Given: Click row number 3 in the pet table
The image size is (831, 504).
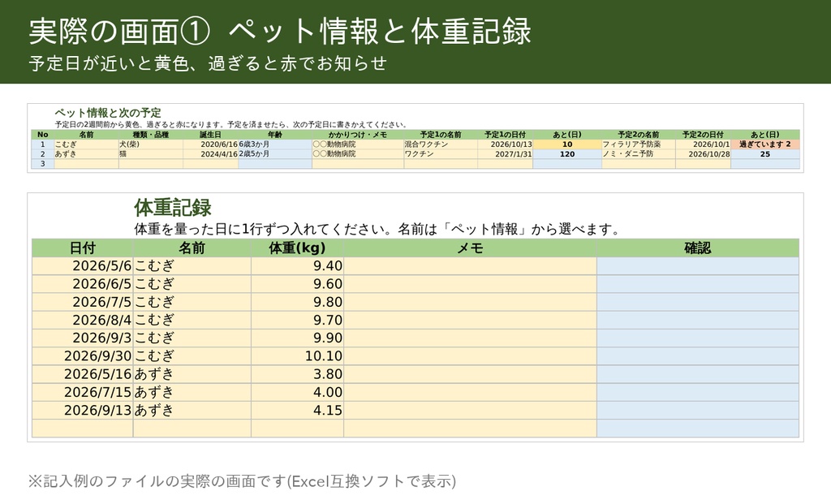Looking at the screenshot, I should (43, 164).
